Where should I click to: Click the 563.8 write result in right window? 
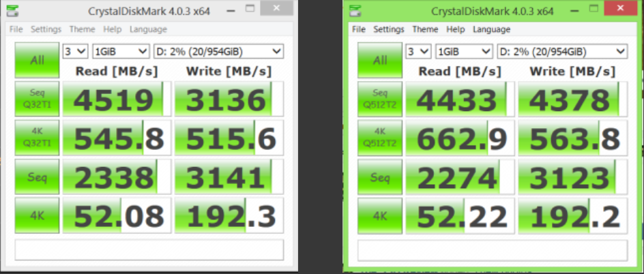(x=572, y=138)
